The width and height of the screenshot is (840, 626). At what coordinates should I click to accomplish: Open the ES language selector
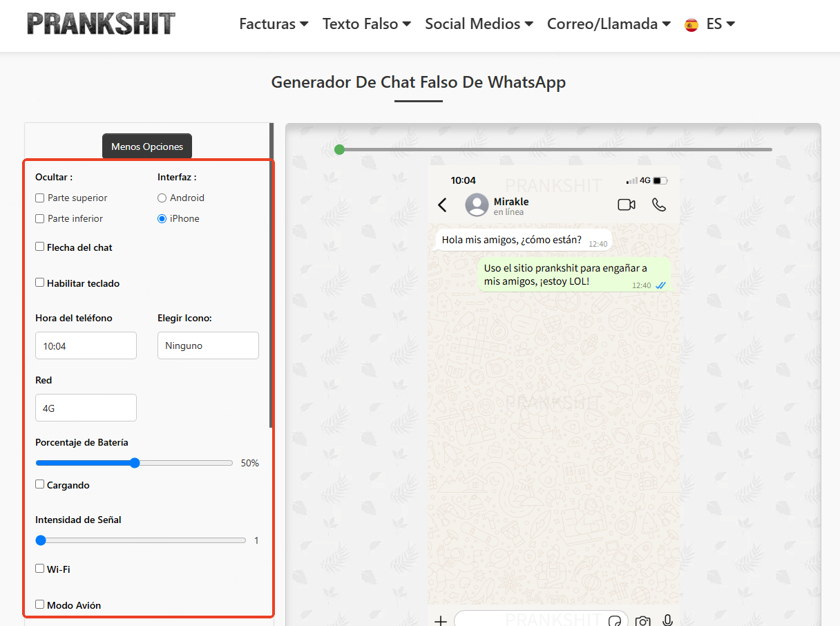[x=720, y=24]
